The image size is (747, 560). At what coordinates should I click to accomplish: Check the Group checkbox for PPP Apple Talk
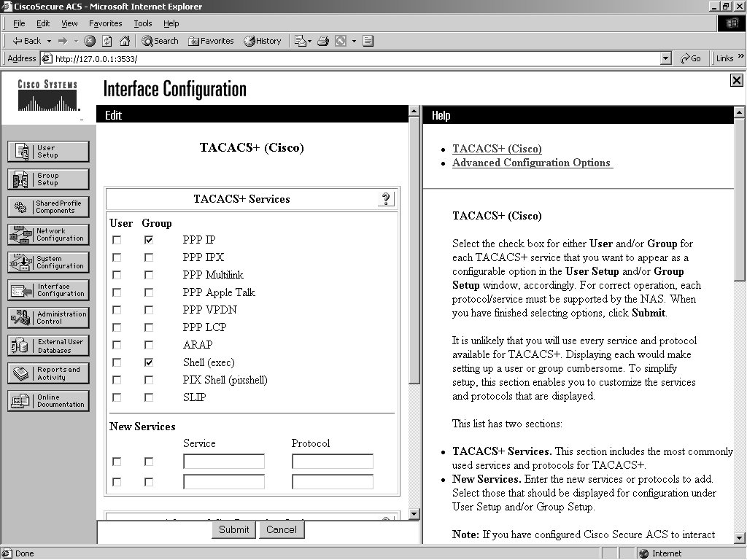pos(149,292)
